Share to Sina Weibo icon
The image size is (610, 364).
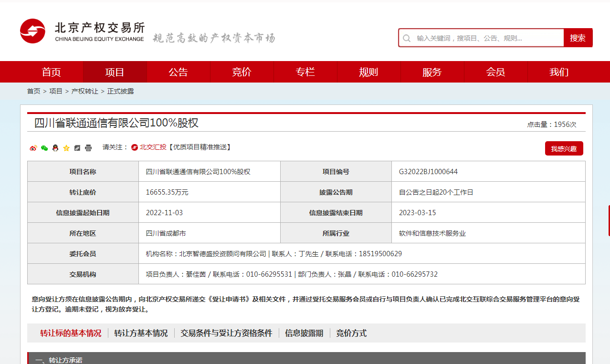(x=33, y=148)
